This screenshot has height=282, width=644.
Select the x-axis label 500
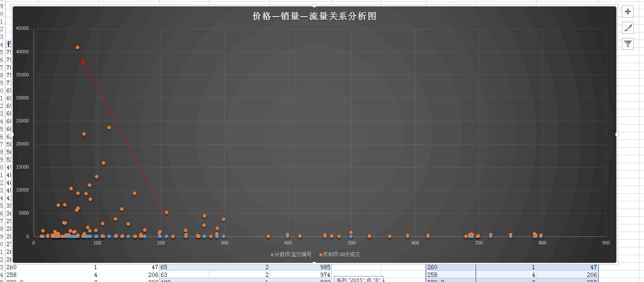pyautogui.click(x=351, y=243)
